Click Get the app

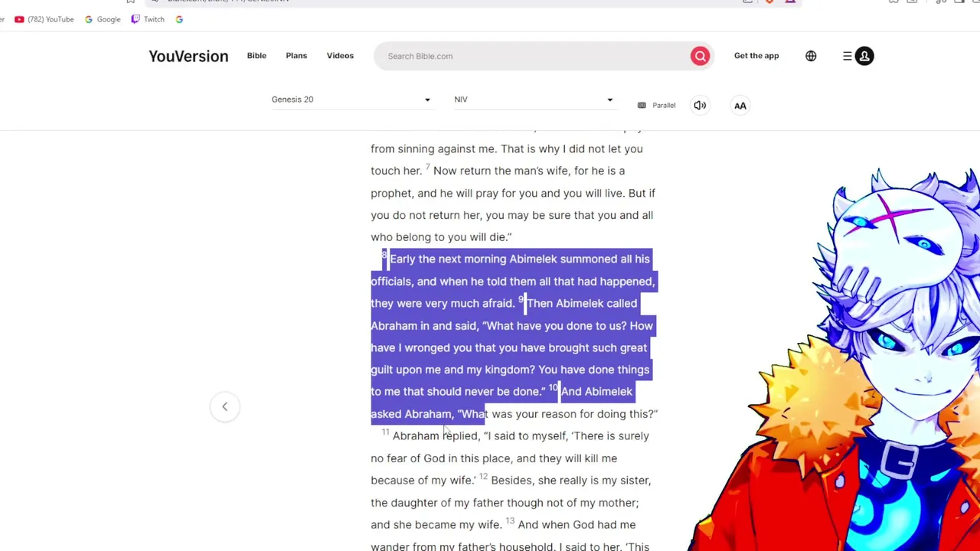click(756, 56)
